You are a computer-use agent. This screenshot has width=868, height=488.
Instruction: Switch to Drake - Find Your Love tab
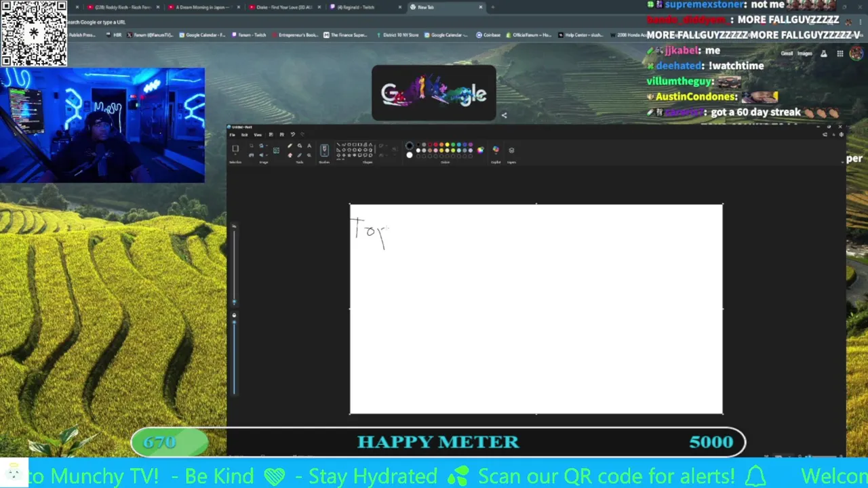[285, 7]
